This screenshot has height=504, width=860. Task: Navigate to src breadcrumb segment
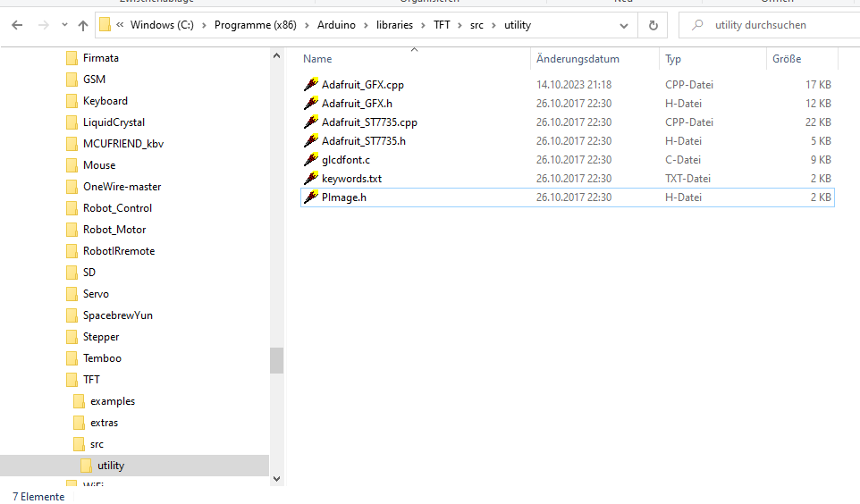click(476, 25)
